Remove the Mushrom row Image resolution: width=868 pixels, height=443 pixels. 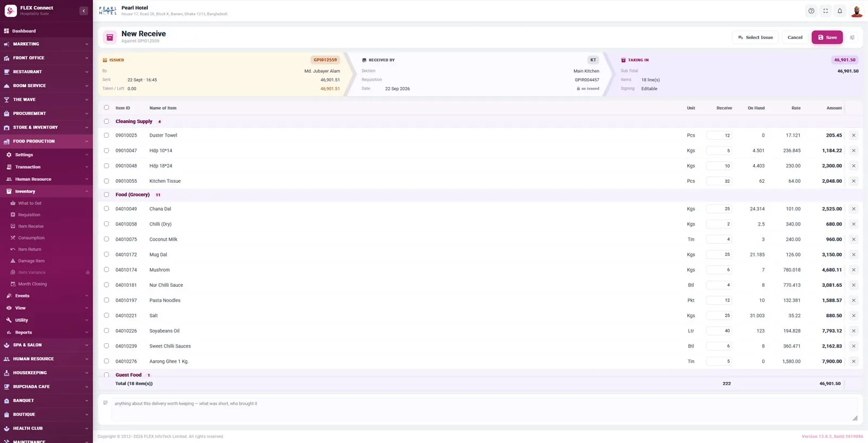point(853,269)
